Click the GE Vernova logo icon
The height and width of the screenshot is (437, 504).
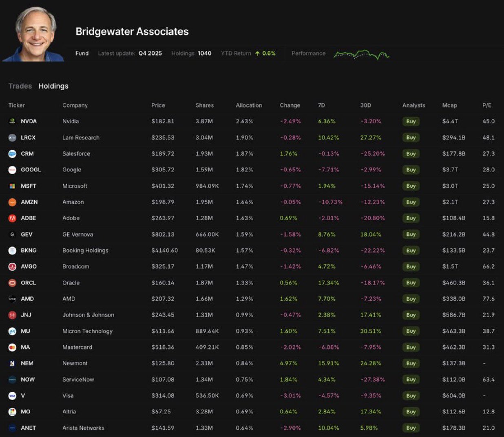pyautogui.click(x=12, y=234)
